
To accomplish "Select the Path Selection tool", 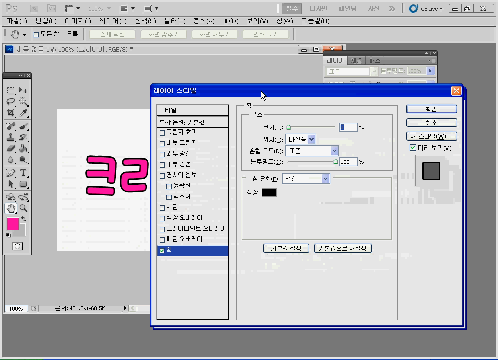I will tap(10, 184).
